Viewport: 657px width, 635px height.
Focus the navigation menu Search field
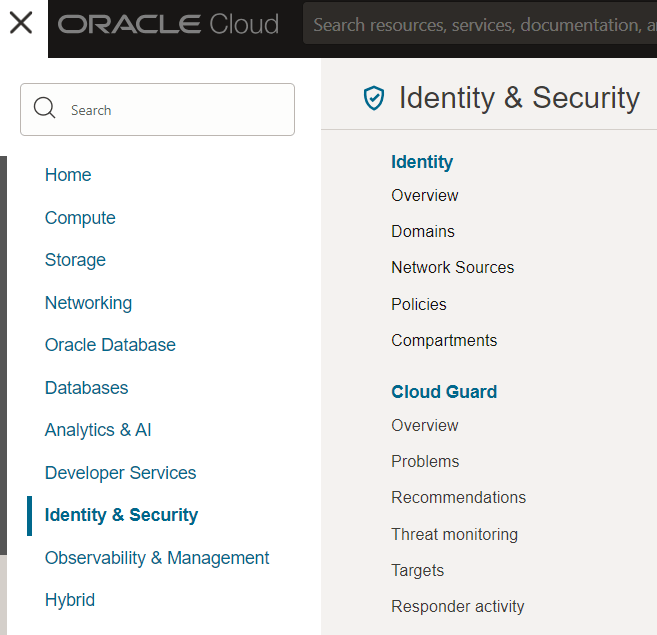pyautogui.click(x=158, y=109)
